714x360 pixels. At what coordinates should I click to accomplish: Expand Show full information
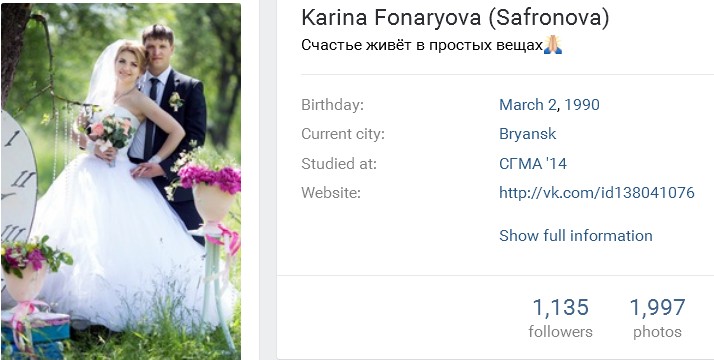tap(576, 236)
